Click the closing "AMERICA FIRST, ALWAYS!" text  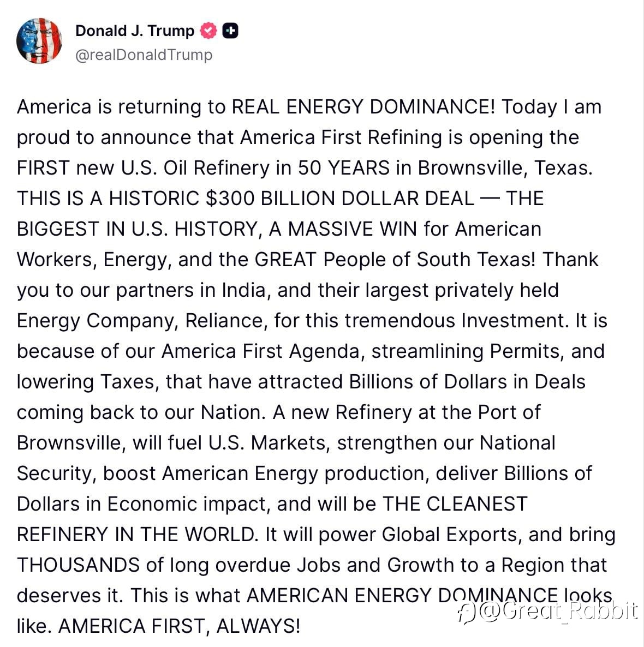179,626
